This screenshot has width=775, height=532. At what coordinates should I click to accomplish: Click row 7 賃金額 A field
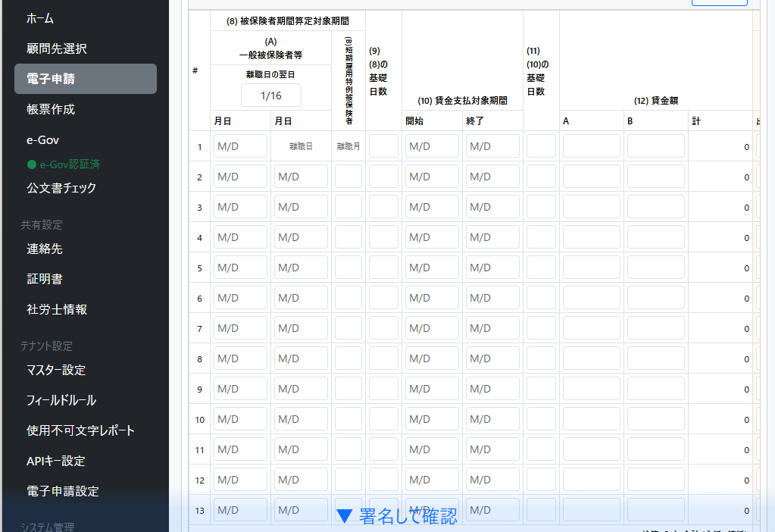[x=592, y=328]
